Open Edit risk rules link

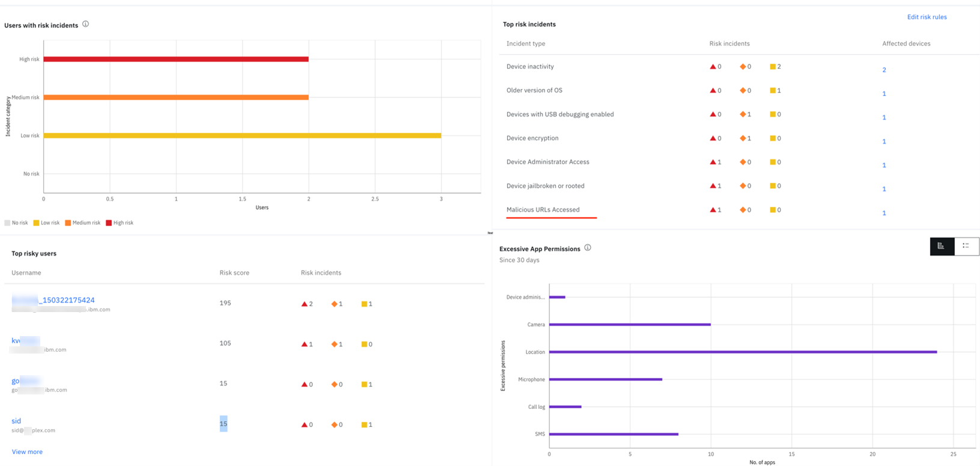tap(927, 17)
